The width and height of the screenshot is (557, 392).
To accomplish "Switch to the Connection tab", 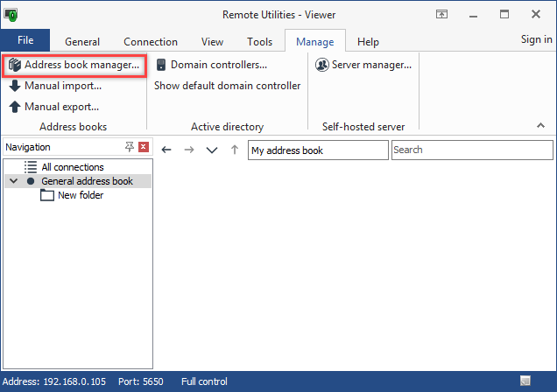I will pyautogui.click(x=151, y=41).
